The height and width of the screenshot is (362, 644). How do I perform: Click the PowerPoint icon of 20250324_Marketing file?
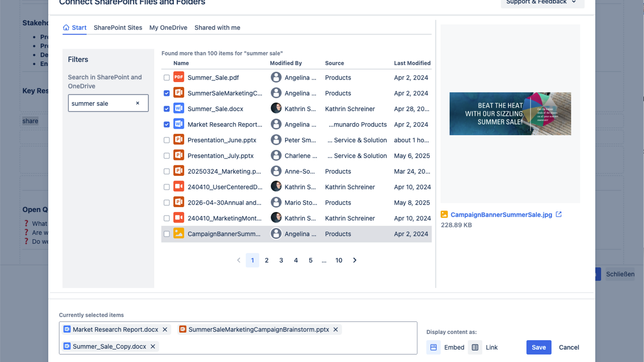179,171
